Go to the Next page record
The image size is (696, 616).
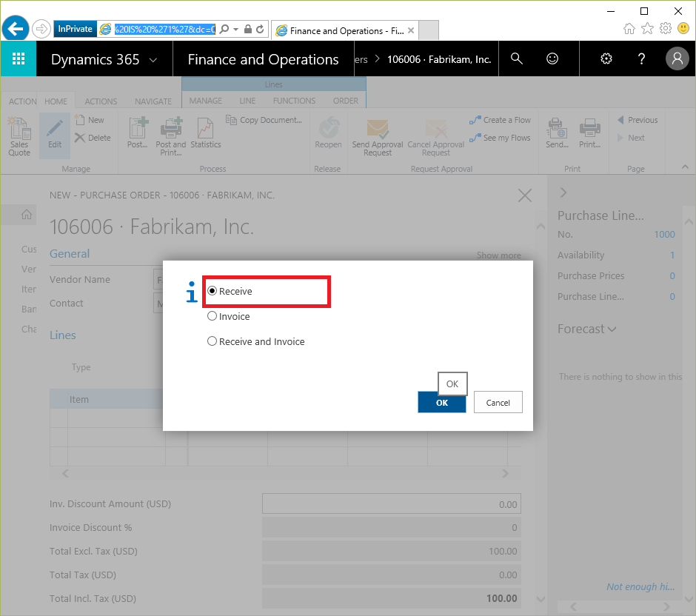pos(631,138)
